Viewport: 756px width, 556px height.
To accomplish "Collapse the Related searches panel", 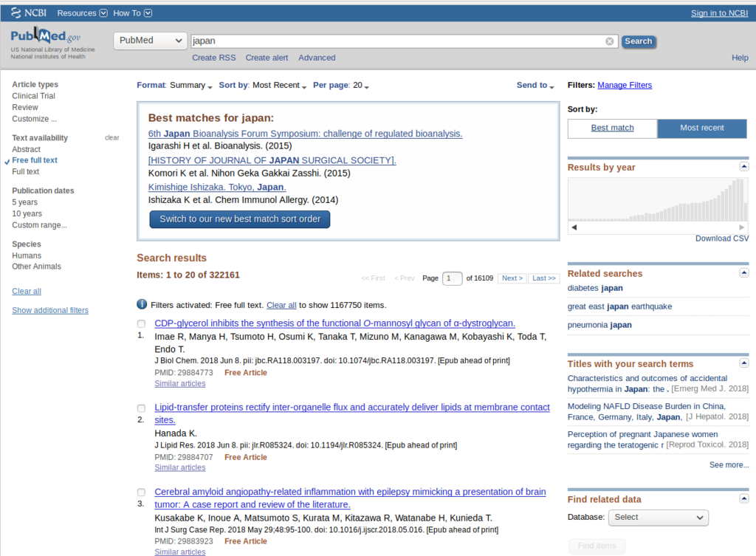I will pos(744,272).
